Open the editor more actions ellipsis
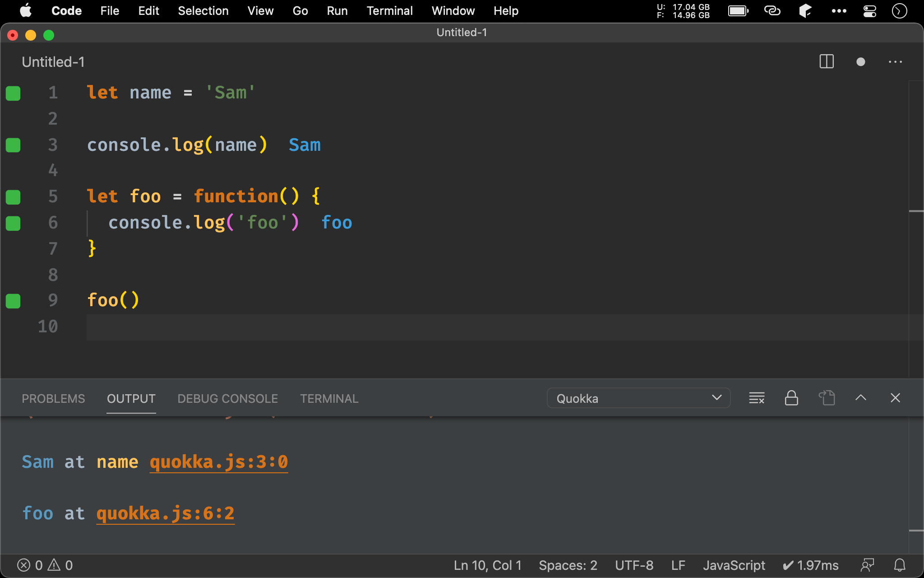Screen dimensions: 924x578 click(x=895, y=62)
